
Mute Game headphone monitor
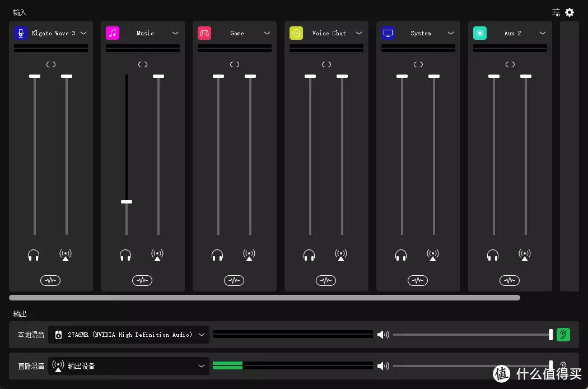coord(217,256)
